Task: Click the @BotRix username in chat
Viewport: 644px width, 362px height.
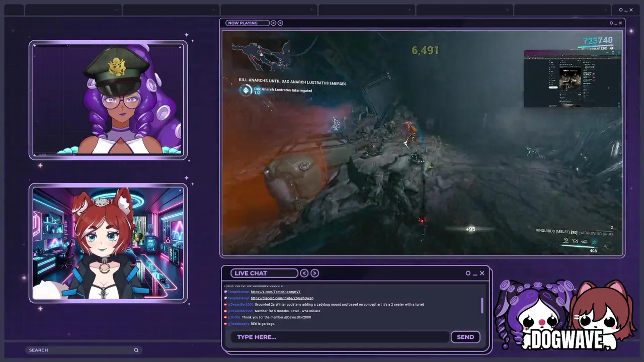Action: (234, 317)
